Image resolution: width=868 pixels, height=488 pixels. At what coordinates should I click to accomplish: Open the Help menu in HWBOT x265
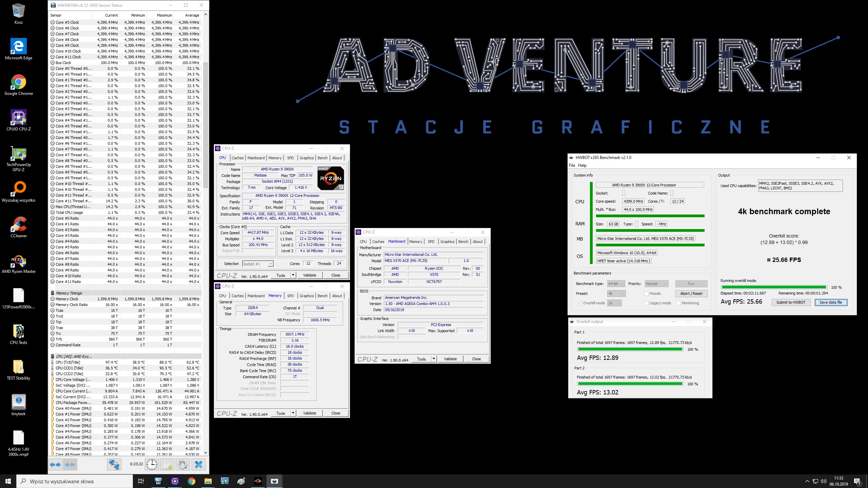pos(582,165)
